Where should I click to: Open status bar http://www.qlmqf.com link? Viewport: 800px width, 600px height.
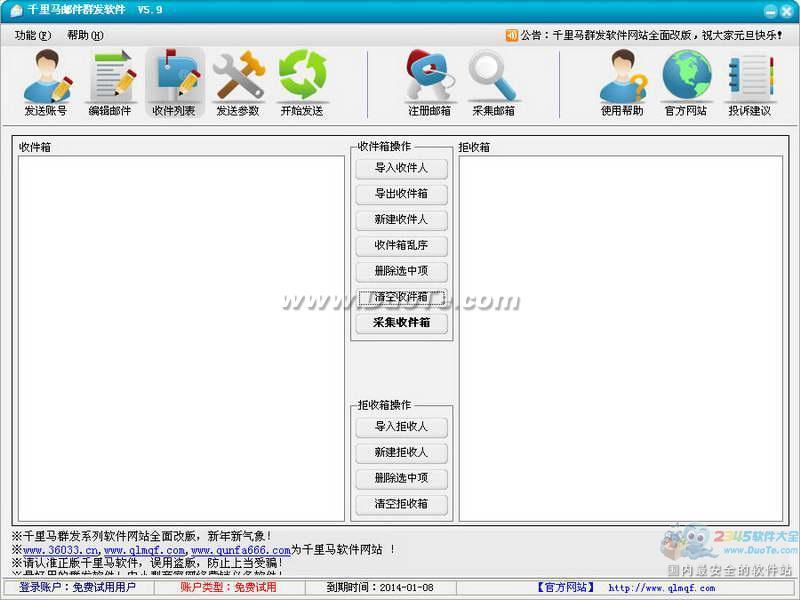(x=662, y=588)
